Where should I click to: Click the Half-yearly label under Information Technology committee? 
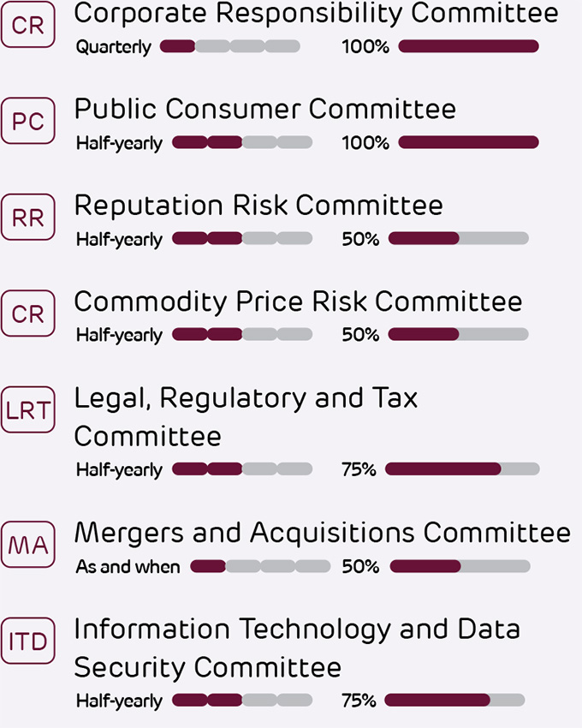(x=119, y=701)
